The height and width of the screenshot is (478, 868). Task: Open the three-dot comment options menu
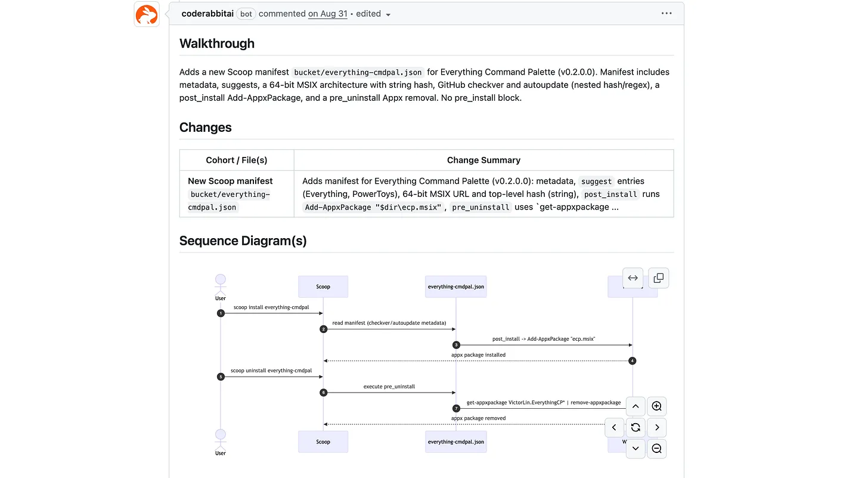tap(666, 13)
